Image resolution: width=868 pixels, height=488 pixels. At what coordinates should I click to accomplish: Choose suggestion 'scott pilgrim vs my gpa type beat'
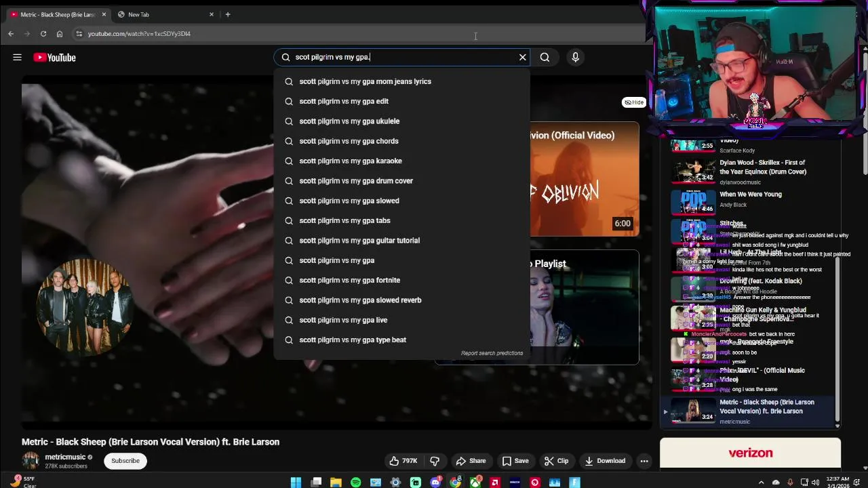click(x=401, y=340)
